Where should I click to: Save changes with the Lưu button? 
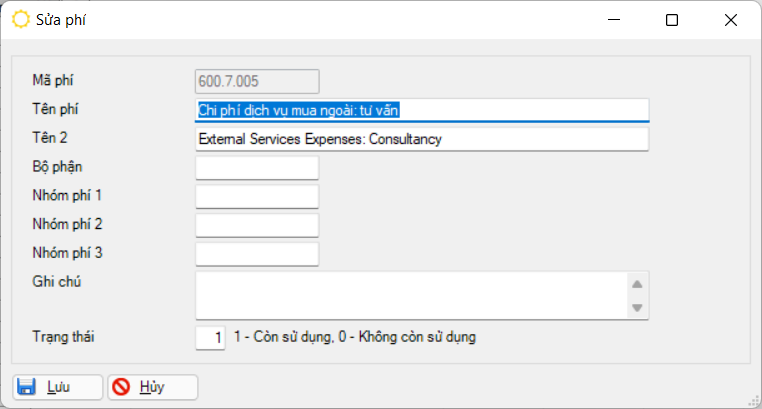coord(57,387)
